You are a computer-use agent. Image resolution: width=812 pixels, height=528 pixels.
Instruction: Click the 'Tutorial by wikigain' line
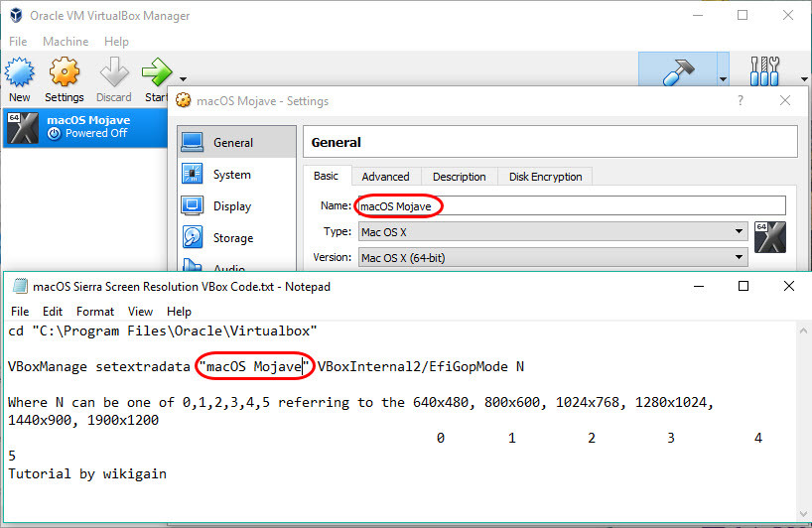point(87,473)
